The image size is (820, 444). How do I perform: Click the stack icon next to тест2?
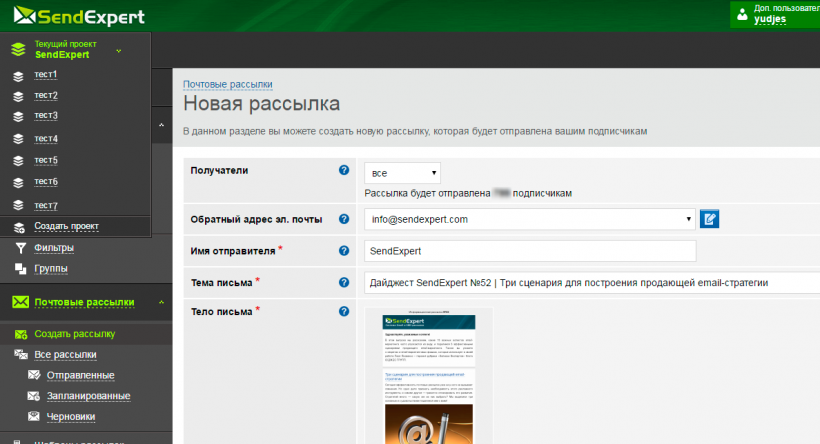[x=18, y=97]
